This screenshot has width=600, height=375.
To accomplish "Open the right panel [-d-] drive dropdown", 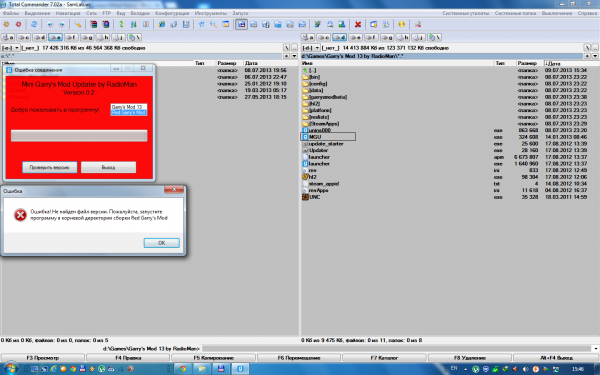I will [310, 48].
